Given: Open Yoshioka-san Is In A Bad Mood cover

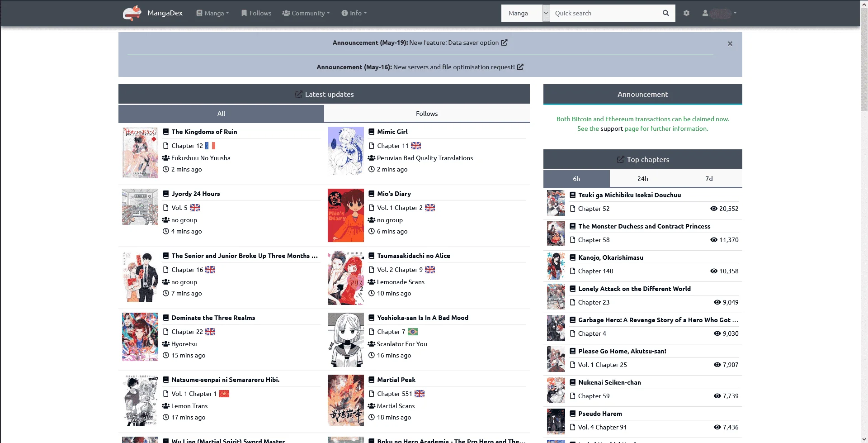Looking at the screenshot, I should coord(346,340).
